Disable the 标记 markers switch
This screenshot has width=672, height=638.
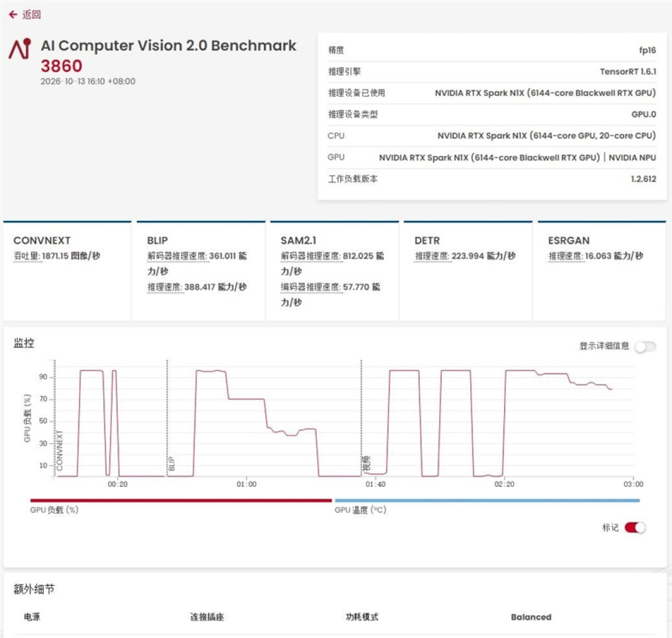point(635,527)
